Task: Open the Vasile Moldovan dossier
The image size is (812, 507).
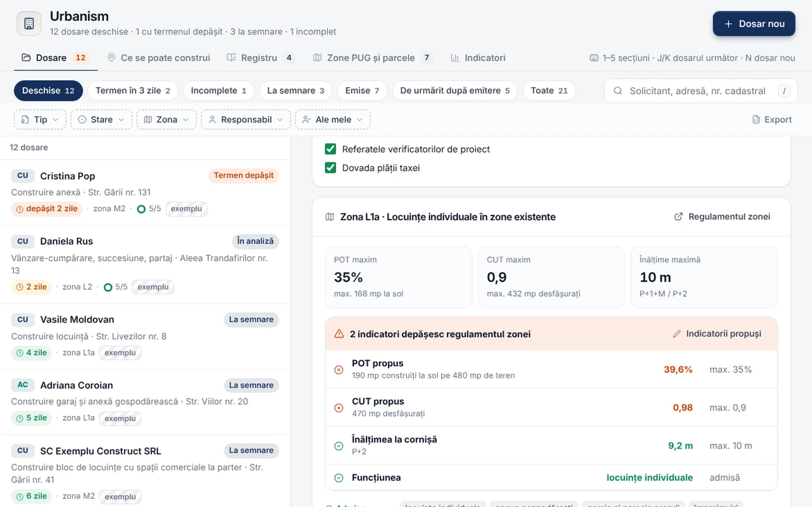Action: pos(145,337)
